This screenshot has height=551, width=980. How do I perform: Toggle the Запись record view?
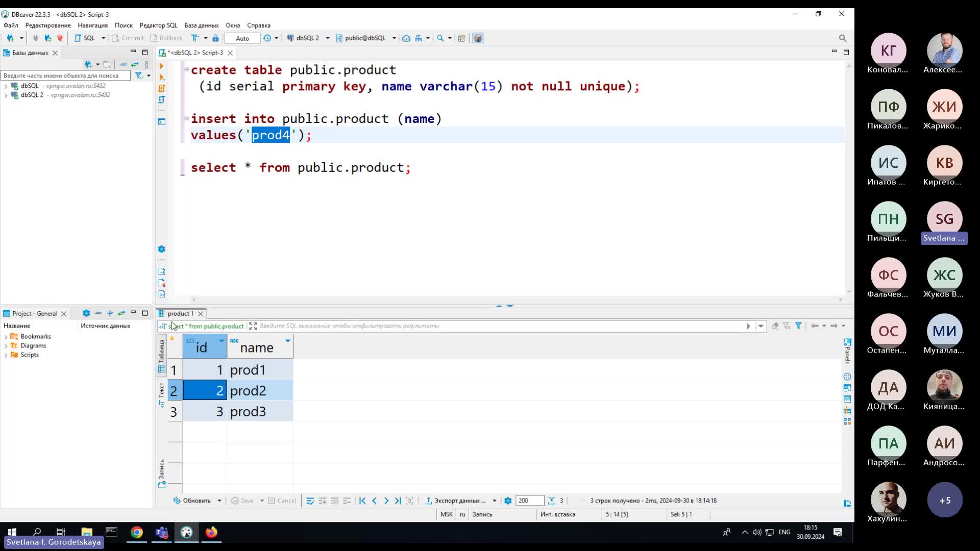(x=161, y=473)
